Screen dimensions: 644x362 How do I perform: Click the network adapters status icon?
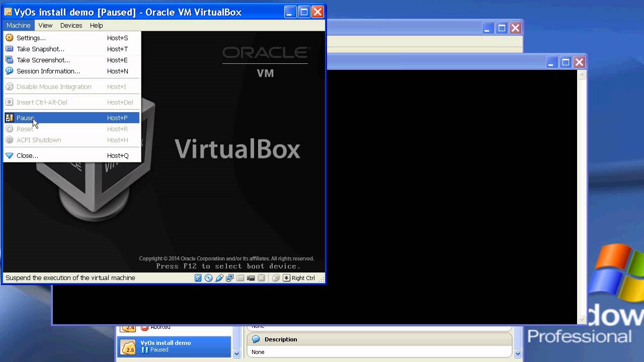coord(230,278)
